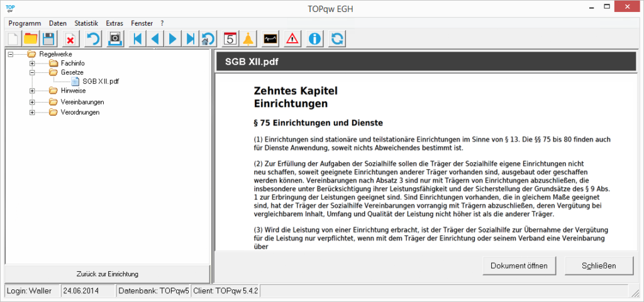Image resolution: width=644 pixels, height=302 pixels.
Task: Click the save floppy disk icon
Action: [x=48, y=39]
